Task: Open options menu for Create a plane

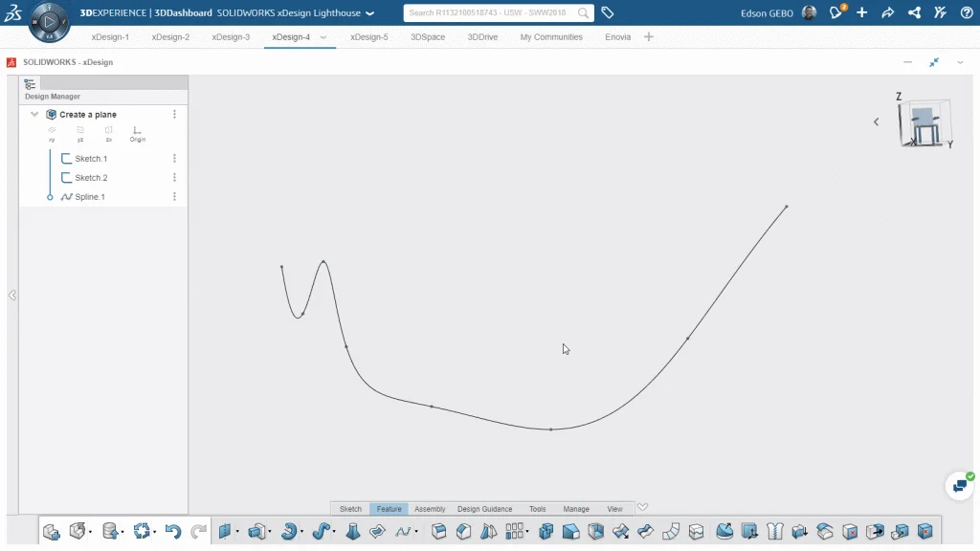Action: tap(174, 115)
